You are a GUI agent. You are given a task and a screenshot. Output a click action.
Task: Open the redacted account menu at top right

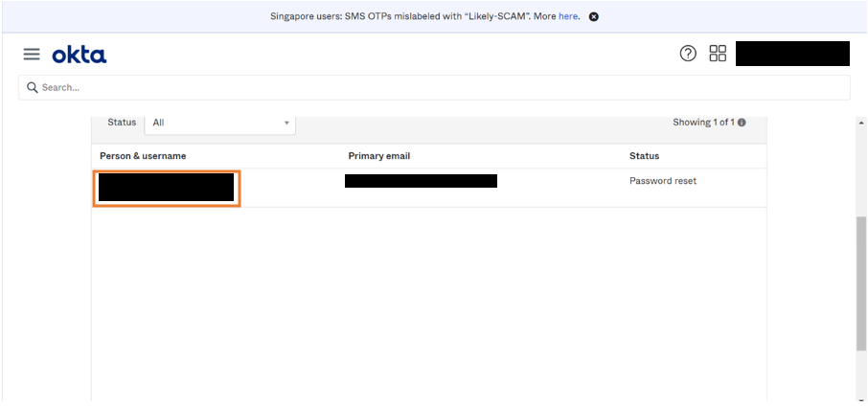coord(792,54)
